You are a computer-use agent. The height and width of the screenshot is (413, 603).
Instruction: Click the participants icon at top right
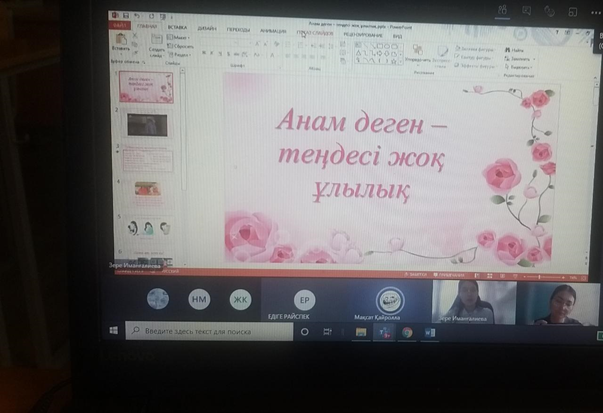498,11
